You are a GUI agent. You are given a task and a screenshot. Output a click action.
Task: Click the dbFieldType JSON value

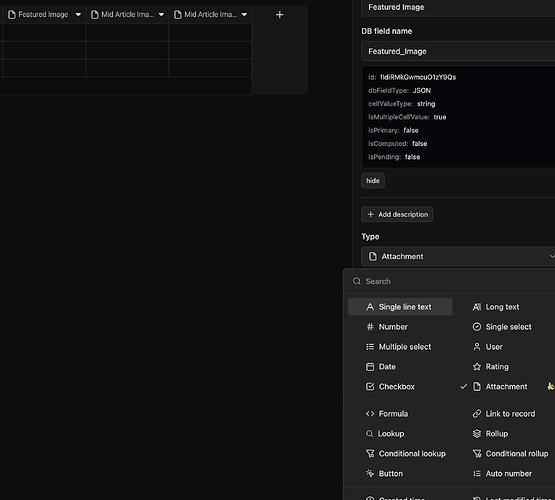422,91
